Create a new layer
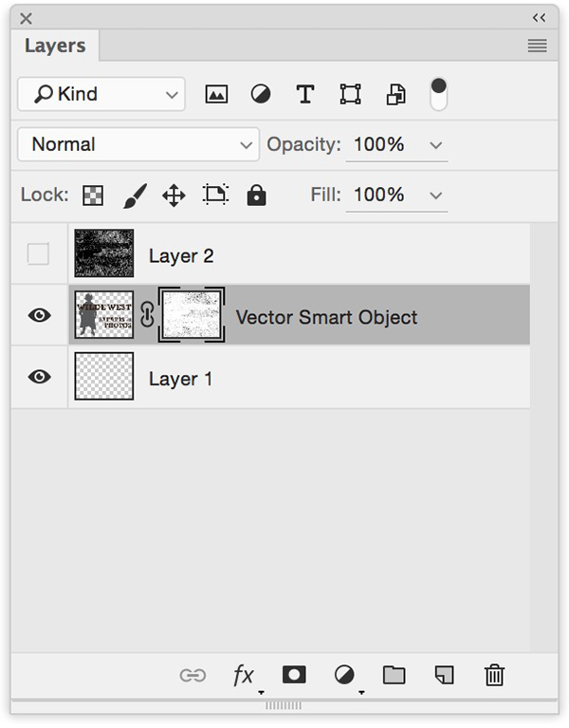The height and width of the screenshot is (728, 569). point(444,675)
